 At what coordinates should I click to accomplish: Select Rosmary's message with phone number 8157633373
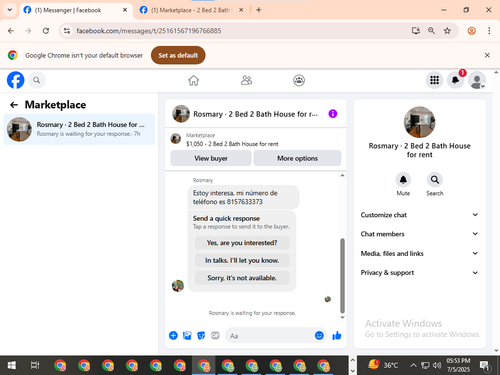(x=243, y=197)
